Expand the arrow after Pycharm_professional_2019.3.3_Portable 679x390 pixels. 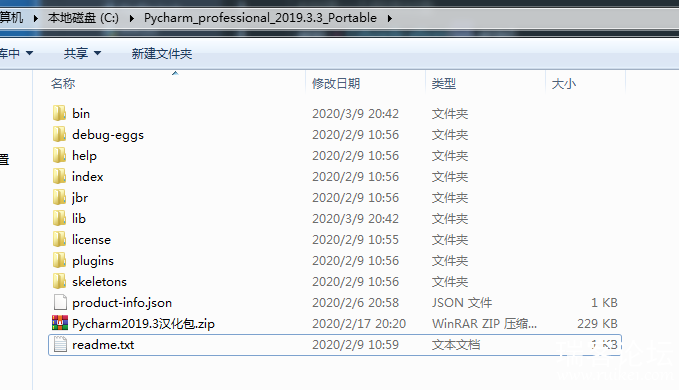(x=390, y=18)
